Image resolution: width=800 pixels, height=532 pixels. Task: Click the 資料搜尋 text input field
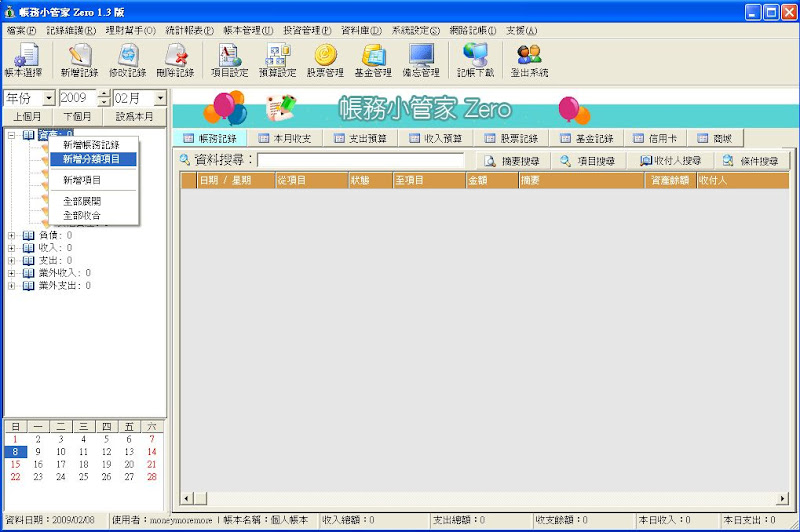[361, 161]
